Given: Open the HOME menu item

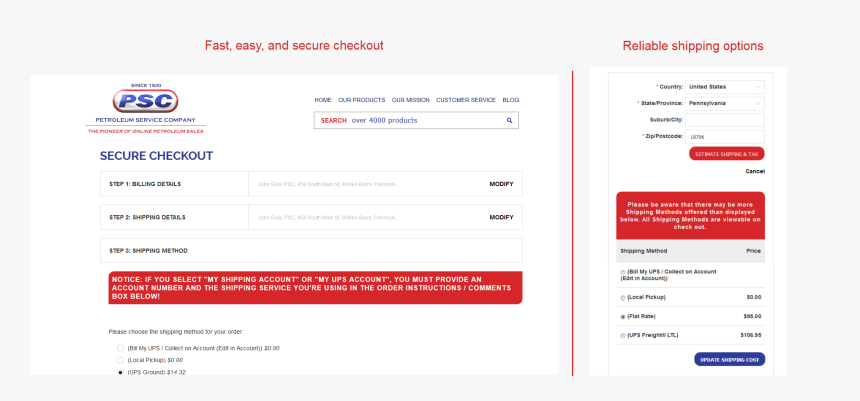Looking at the screenshot, I should coord(322,100).
